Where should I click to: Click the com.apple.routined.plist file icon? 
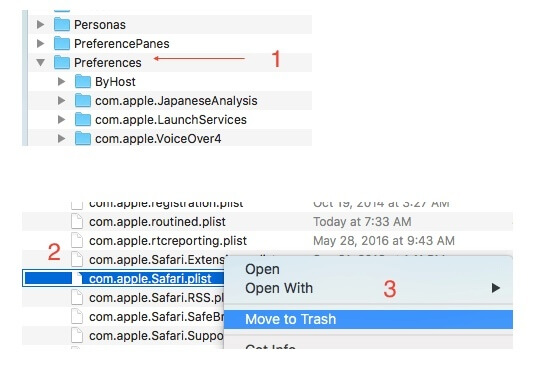click(77, 221)
